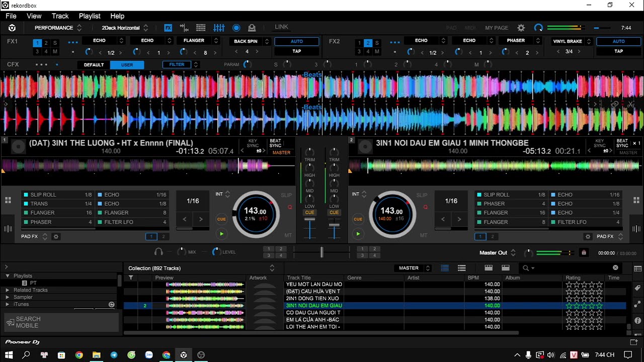Click the FX2 TAP button
This screenshot has width=644, height=362.
coord(618,51)
